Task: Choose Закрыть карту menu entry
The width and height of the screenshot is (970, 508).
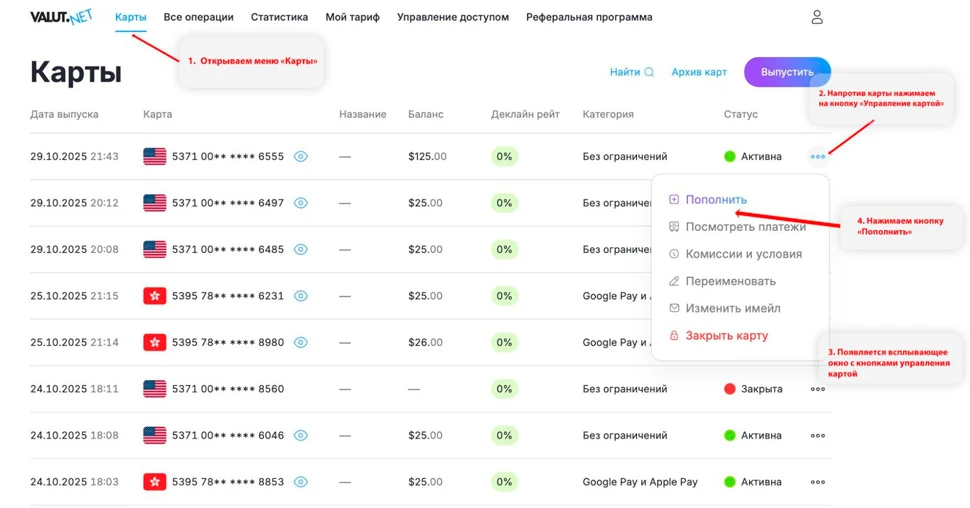Action: [x=726, y=335]
